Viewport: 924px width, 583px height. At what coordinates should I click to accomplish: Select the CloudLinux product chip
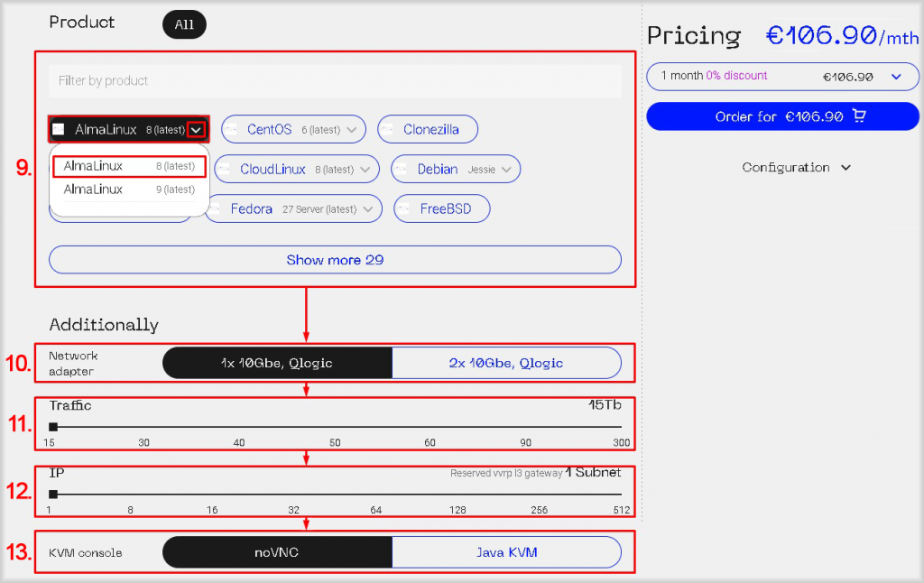[297, 169]
